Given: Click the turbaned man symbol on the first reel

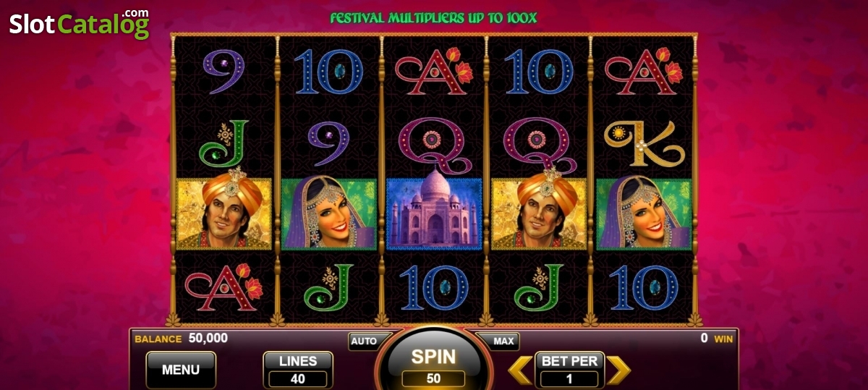Looking at the screenshot, I should point(224,214).
